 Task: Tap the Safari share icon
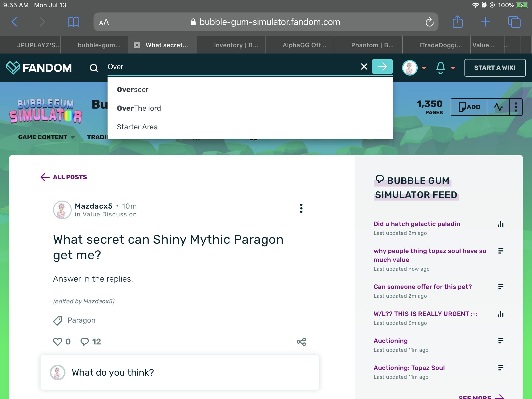(457, 22)
